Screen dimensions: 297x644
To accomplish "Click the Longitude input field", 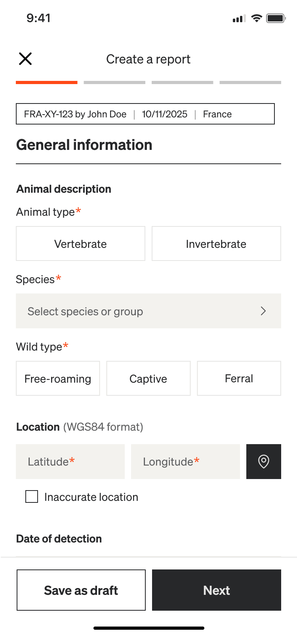I will 185,462.
